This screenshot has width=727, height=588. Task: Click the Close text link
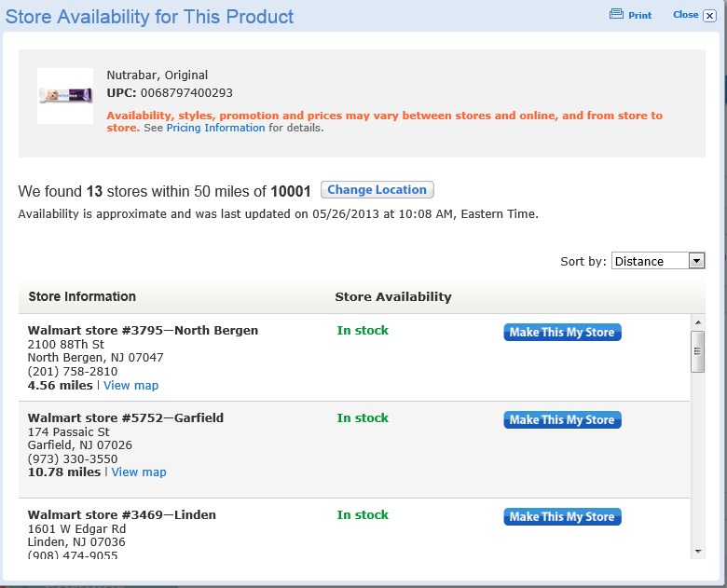685,15
